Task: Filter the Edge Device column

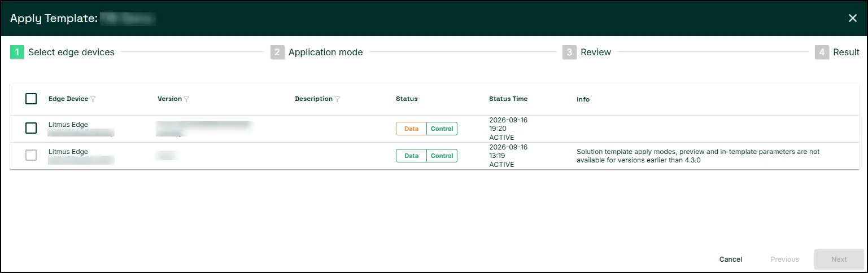Action: tap(93, 99)
